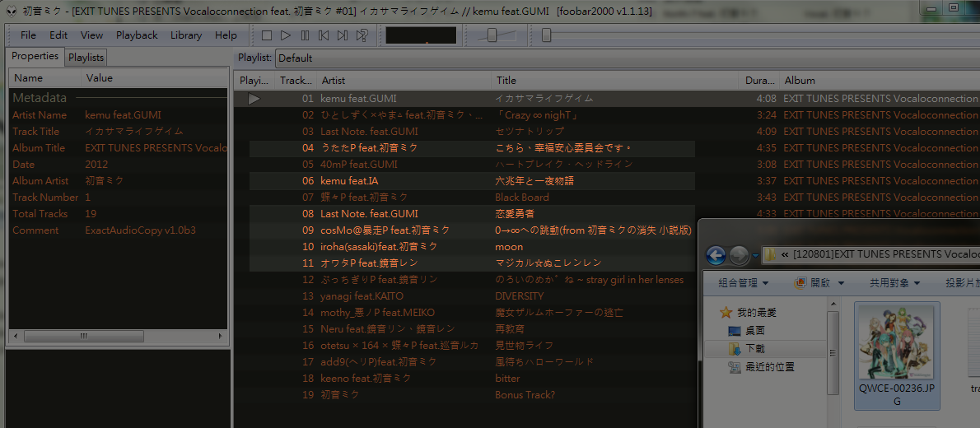The image size is (980, 428).
Task: Skip to the previous track
Action: pyautogui.click(x=324, y=35)
